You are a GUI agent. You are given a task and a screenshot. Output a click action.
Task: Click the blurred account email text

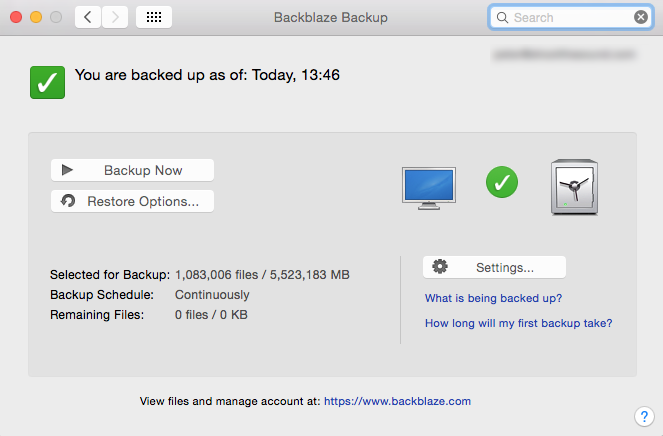point(564,54)
